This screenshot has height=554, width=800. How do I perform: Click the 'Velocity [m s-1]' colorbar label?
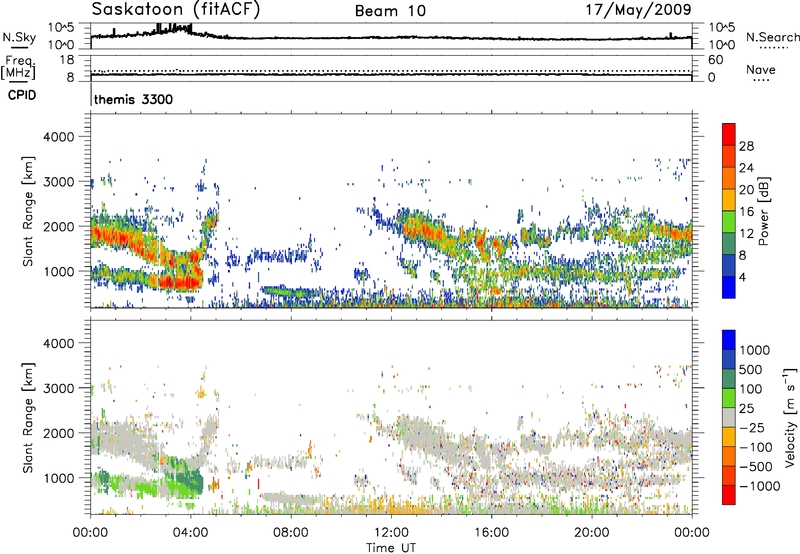pyautogui.click(x=790, y=417)
